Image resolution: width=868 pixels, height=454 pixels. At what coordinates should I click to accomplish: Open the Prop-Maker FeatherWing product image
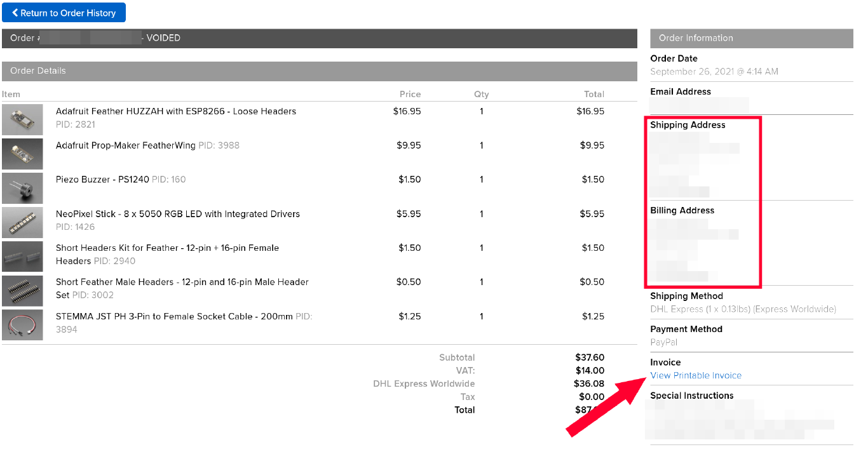point(22,154)
